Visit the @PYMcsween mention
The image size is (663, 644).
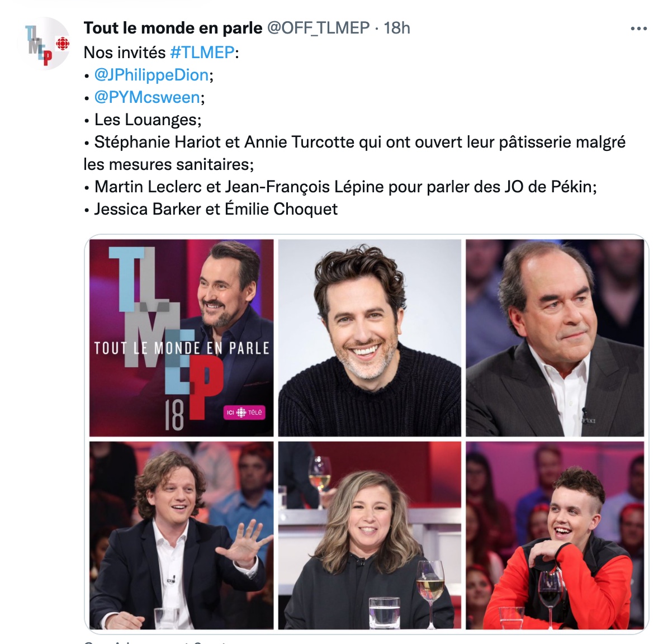pyautogui.click(x=146, y=97)
